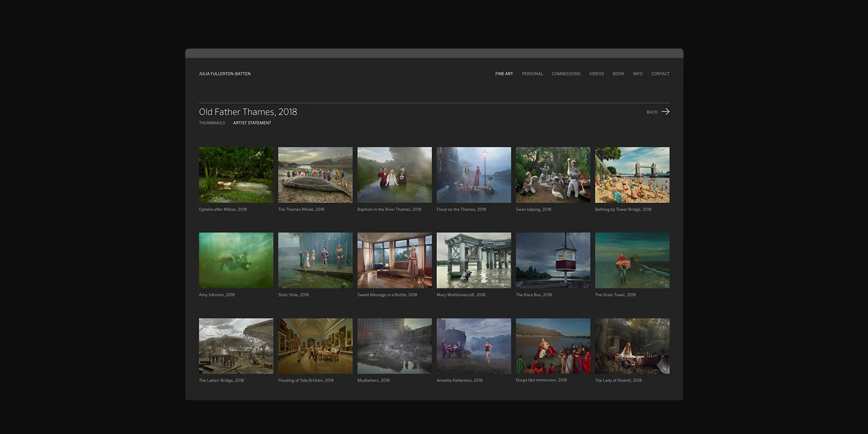Click the 'Sluts' Hole, 2018' caption
Image resolution: width=868 pixels, height=434 pixels.
click(x=293, y=295)
